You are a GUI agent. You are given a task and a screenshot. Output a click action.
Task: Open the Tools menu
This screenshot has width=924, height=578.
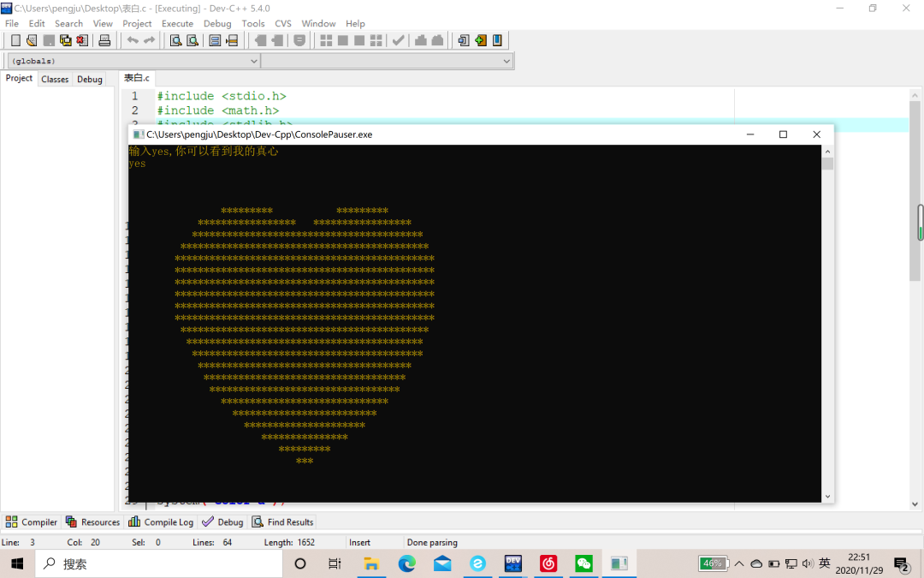252,24
